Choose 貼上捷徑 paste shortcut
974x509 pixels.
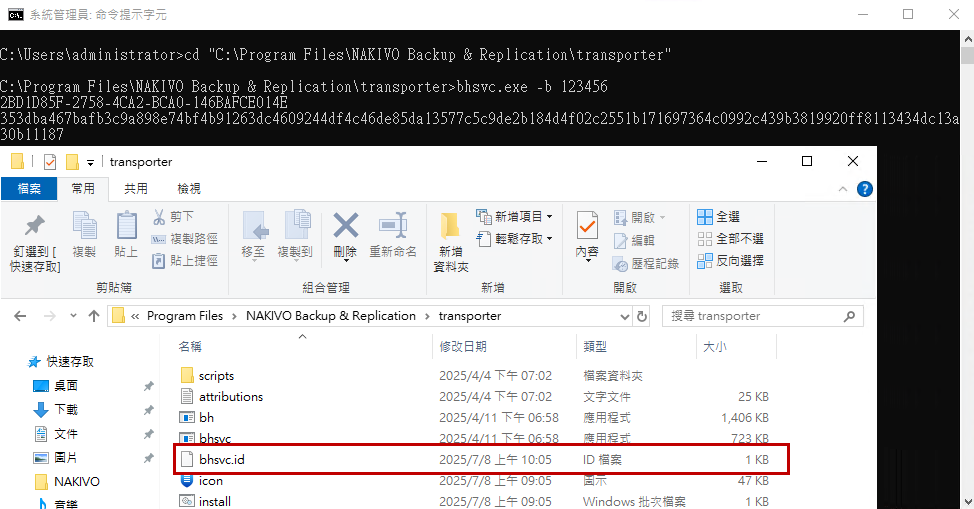click(x=184, y=260)
